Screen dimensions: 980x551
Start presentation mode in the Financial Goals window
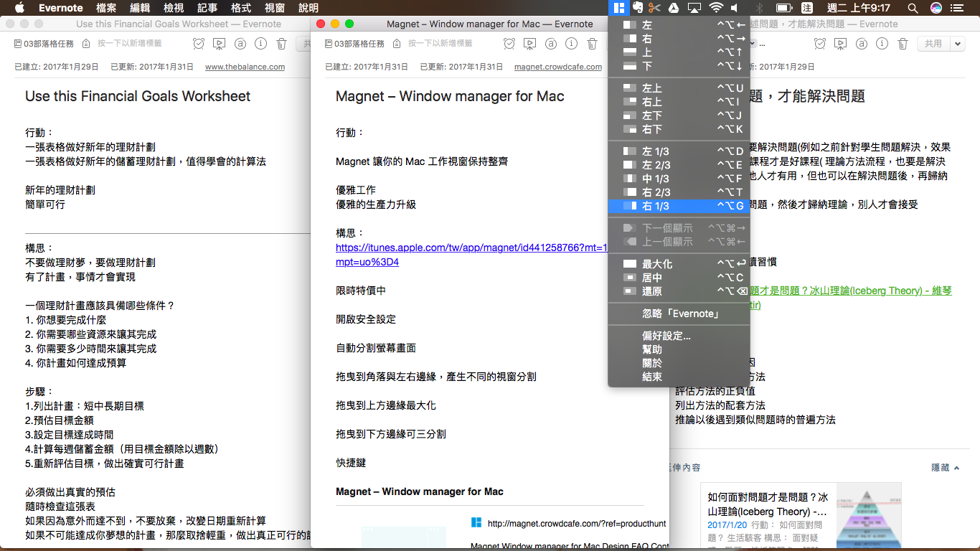(220, 44)
